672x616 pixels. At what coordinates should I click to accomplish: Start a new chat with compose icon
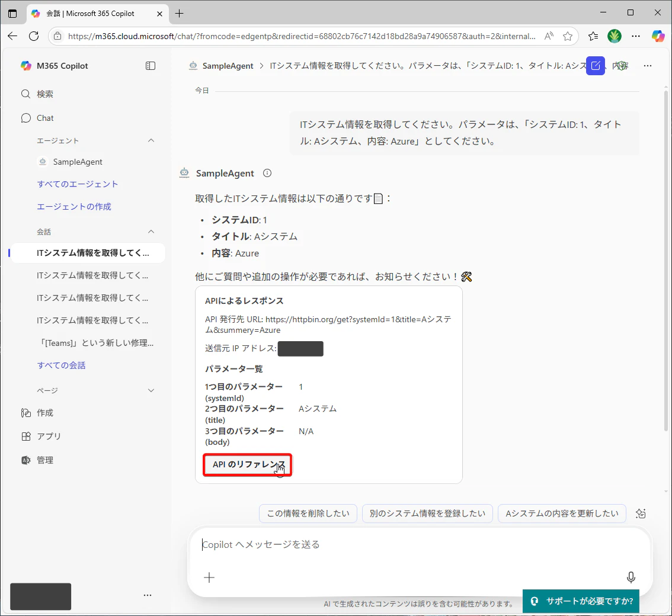596,66
